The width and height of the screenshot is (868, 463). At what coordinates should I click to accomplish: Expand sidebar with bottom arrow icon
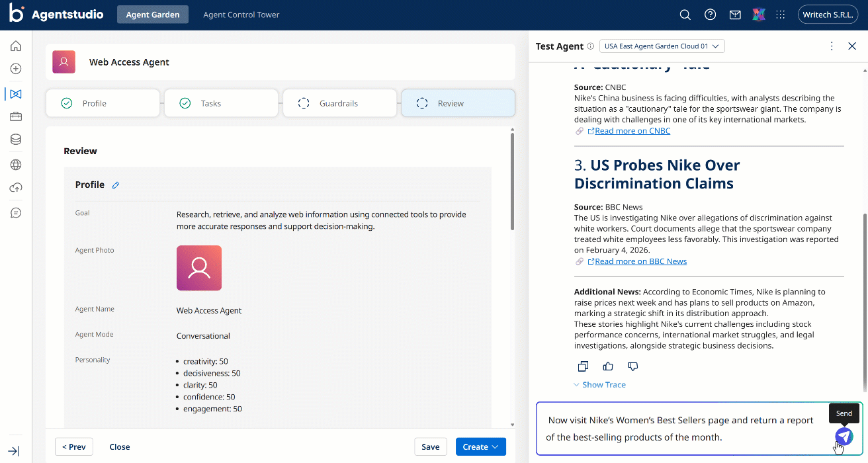point(15,450)
